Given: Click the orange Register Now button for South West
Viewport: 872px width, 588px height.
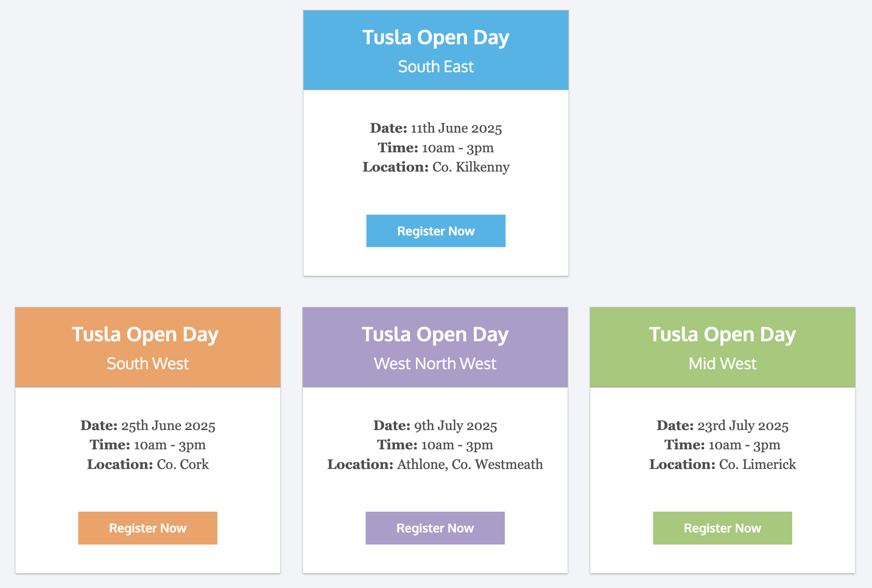Looking at the screenshot, I should click(x=147, y=528).
